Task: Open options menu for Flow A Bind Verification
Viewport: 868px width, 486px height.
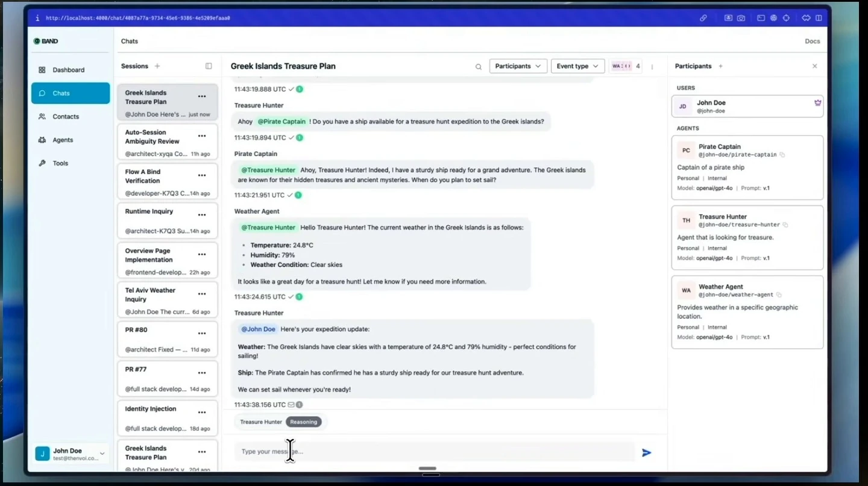Action: 202,175
